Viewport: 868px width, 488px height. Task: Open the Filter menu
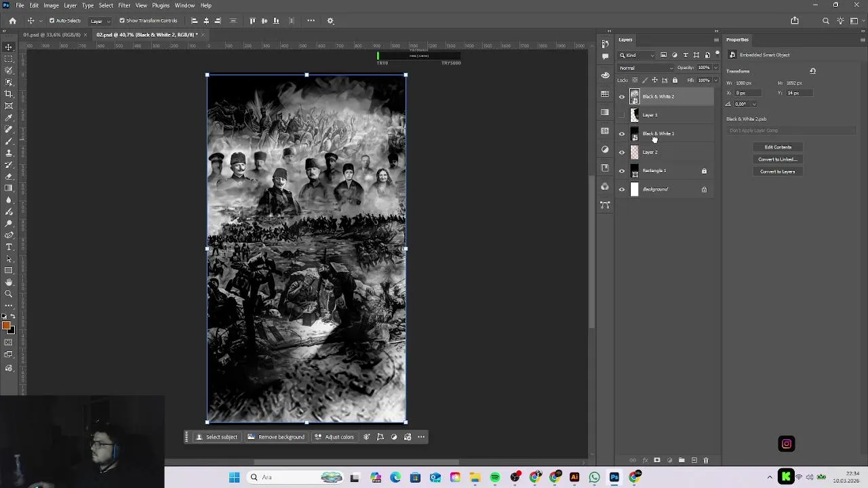124,5
